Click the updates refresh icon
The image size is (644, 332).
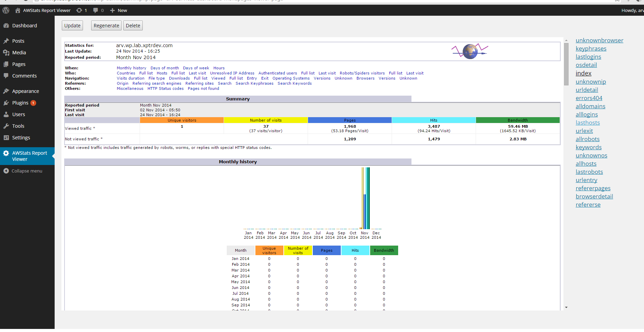point(79,10)
